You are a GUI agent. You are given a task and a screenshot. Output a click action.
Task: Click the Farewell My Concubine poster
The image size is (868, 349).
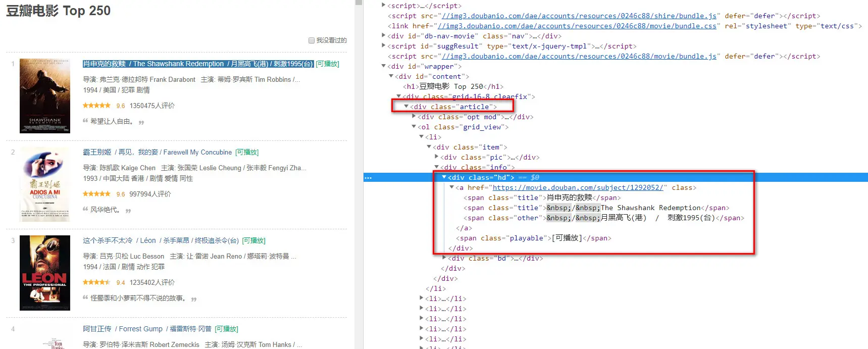[45, 184]
